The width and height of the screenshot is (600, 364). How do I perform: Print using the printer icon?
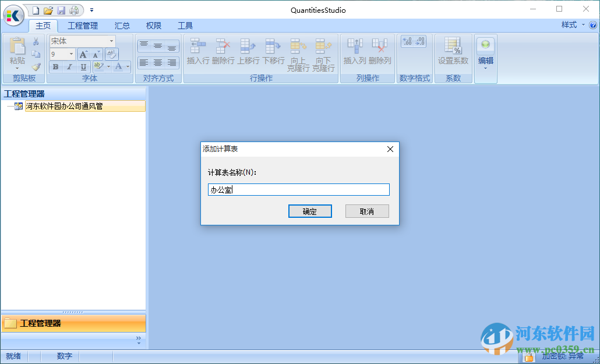click(74, 10)
